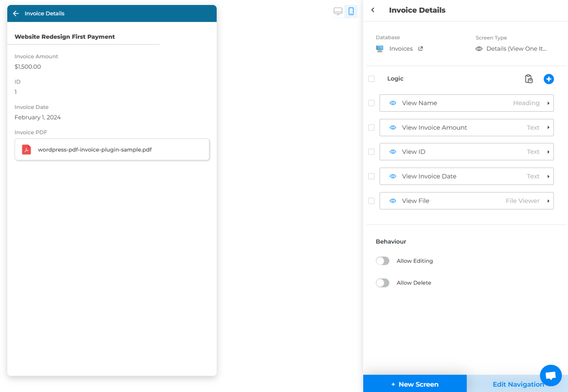Open the chat support bubble
Image resolution: width=568 pixels, height=392 pixels.
(551, 376)
